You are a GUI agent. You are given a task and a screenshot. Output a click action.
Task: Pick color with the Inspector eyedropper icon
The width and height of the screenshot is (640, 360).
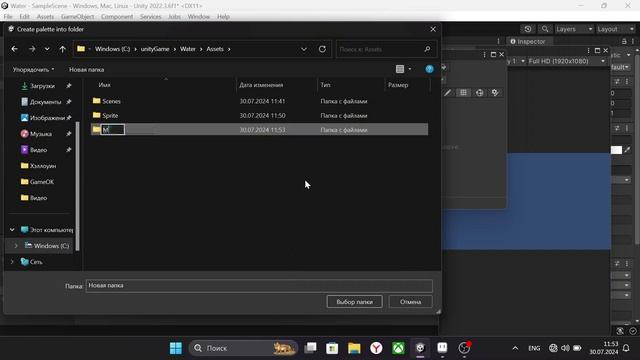[x=627, y=150]
